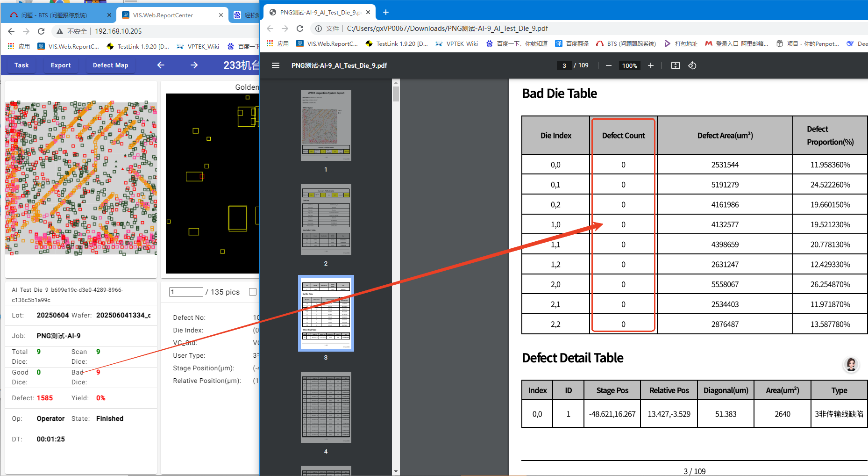Click thumbnail scrollbar down arrow

pos(396,471)
